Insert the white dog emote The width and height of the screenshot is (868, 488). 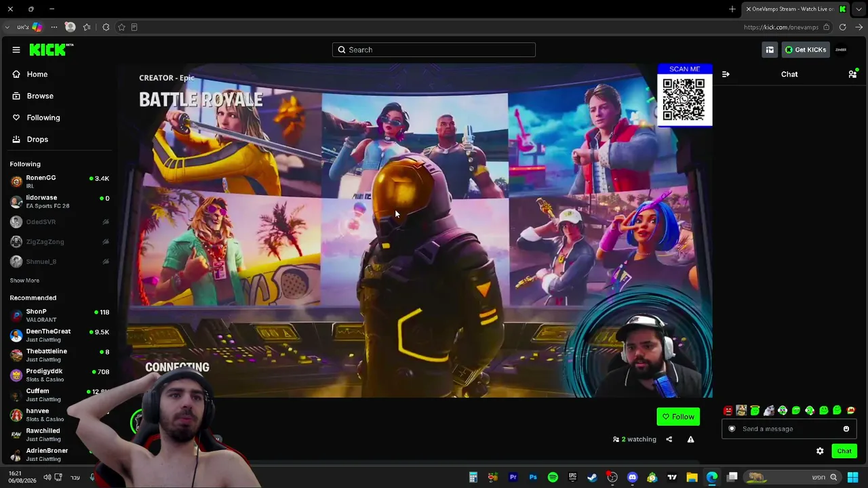(x=769, y=411)
